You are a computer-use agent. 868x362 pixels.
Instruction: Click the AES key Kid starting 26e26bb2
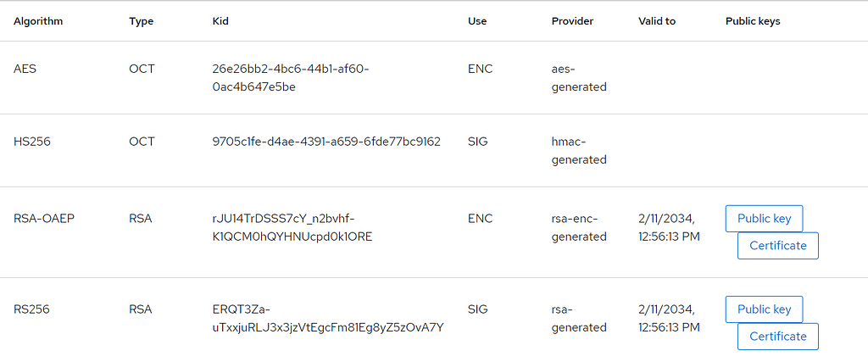point(291,77)
